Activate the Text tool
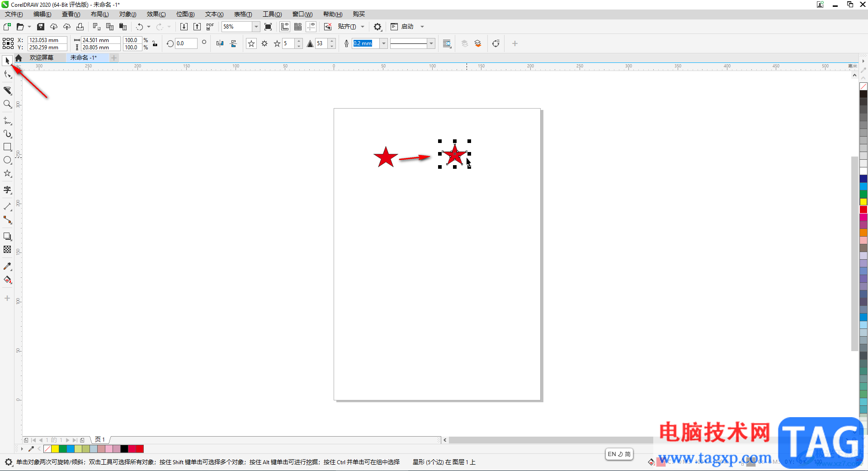The image size is (868, 471). click(x=7, y=190)
